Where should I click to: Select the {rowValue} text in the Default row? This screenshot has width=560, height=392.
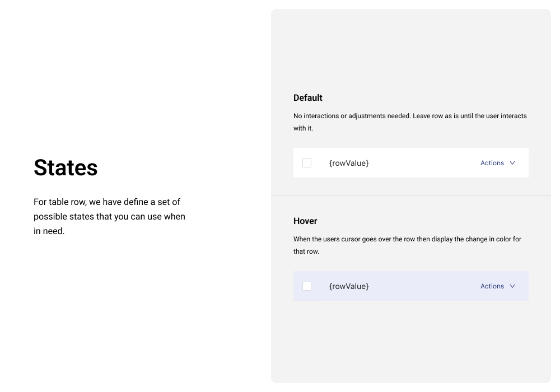[x=349, y=163]
